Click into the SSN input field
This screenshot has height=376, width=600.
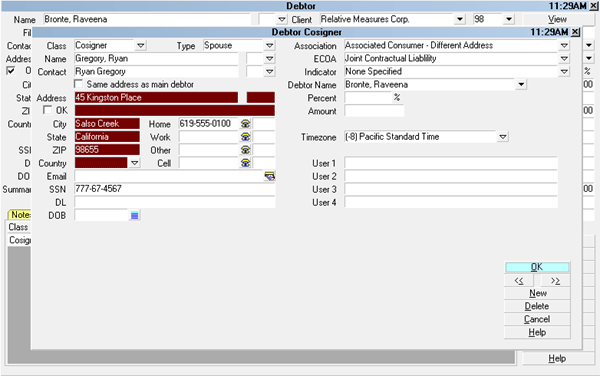(x=174, y=189)
